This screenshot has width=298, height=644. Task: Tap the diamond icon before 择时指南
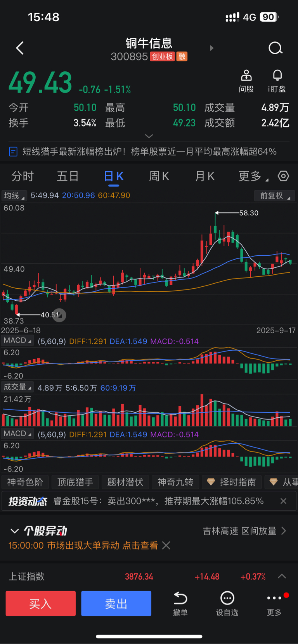[x=211, y=482]
